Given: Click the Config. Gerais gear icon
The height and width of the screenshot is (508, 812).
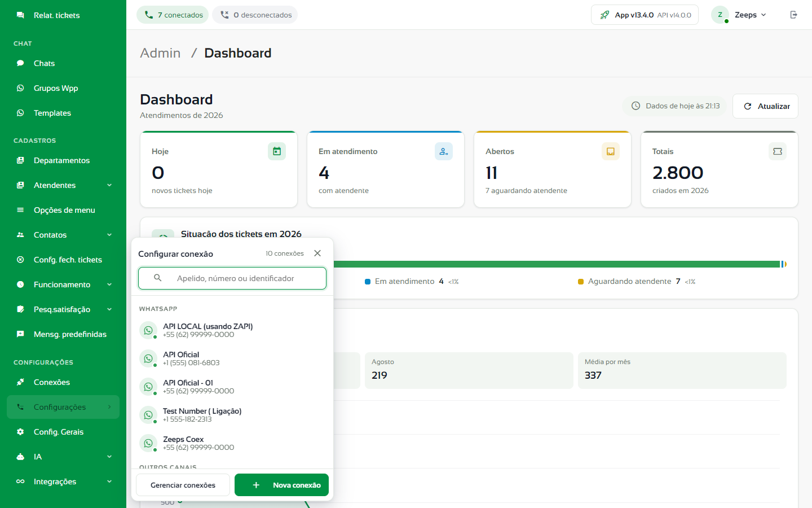Looking at the screenshot, I should (20, 432).
